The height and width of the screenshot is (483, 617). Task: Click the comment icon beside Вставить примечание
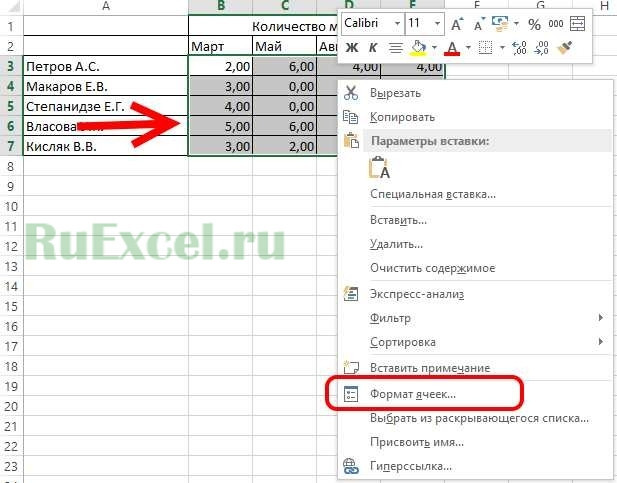[351, 367]
